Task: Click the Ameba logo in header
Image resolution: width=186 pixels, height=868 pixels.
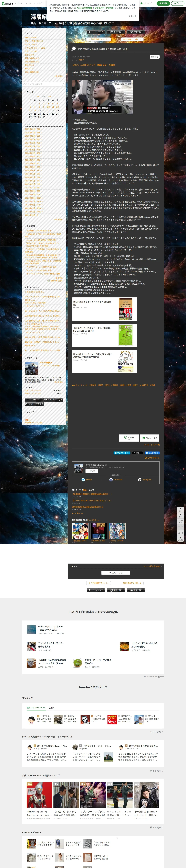Action: tap(7, 3)
